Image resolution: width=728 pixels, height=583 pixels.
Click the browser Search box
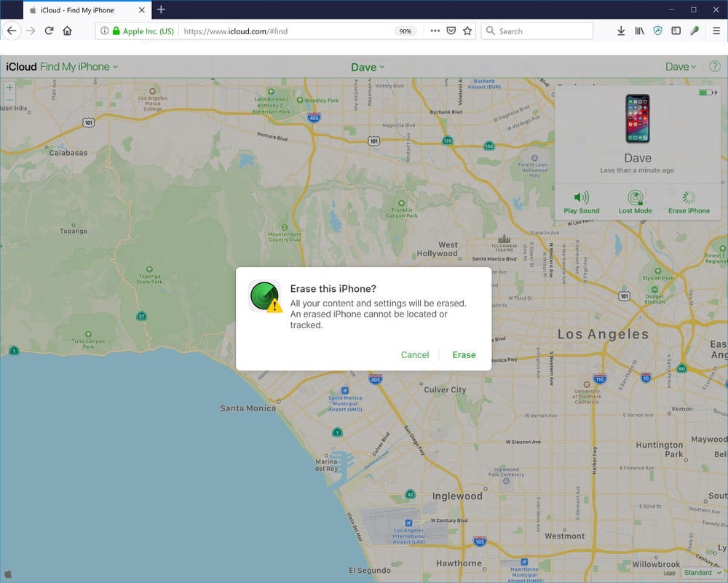pyautogui.click(x=537, y=31)
